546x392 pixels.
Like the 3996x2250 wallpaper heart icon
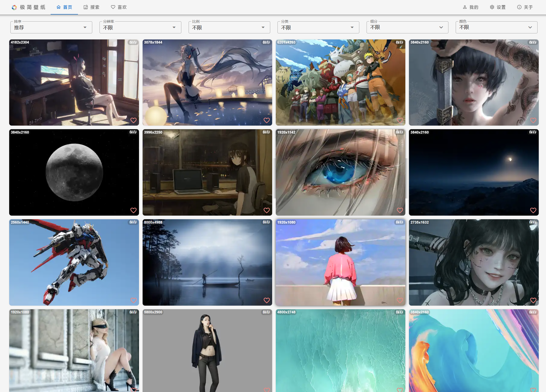[x=267, y=210]
